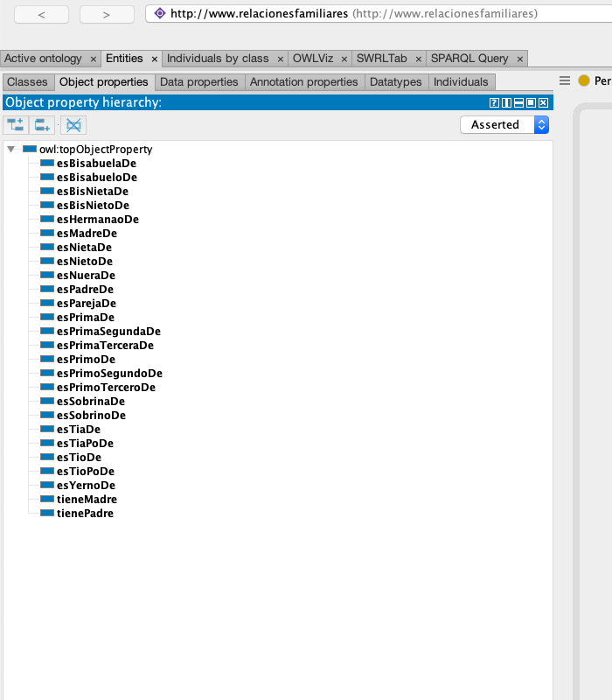Select esPrimaSegundaDe property
The image size is (612, 700).
(108, 332)
